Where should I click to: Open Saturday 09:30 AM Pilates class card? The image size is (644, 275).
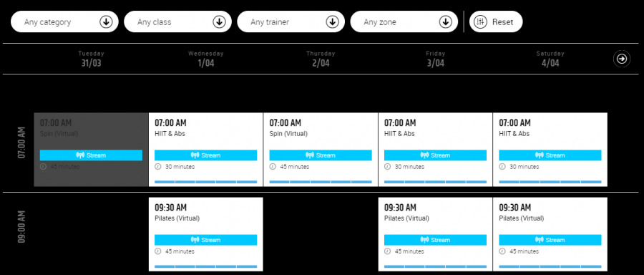tap(550, 234)
